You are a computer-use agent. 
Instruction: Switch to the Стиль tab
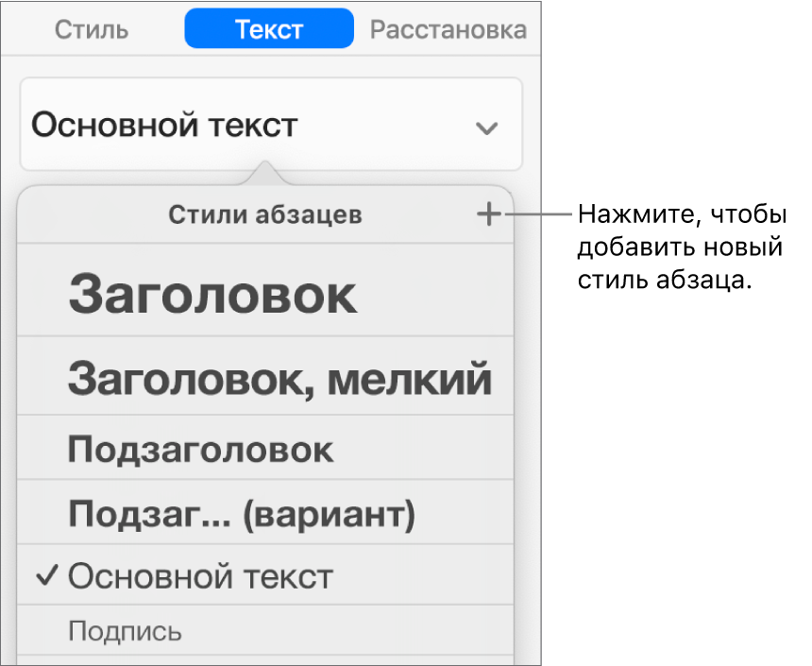(x=92, y=29)
